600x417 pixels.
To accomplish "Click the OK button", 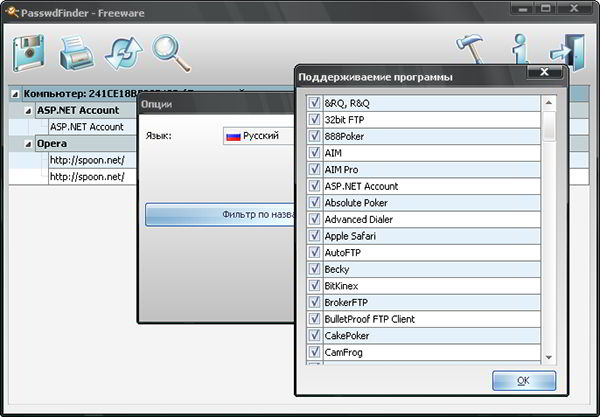I will click(524, 381).
